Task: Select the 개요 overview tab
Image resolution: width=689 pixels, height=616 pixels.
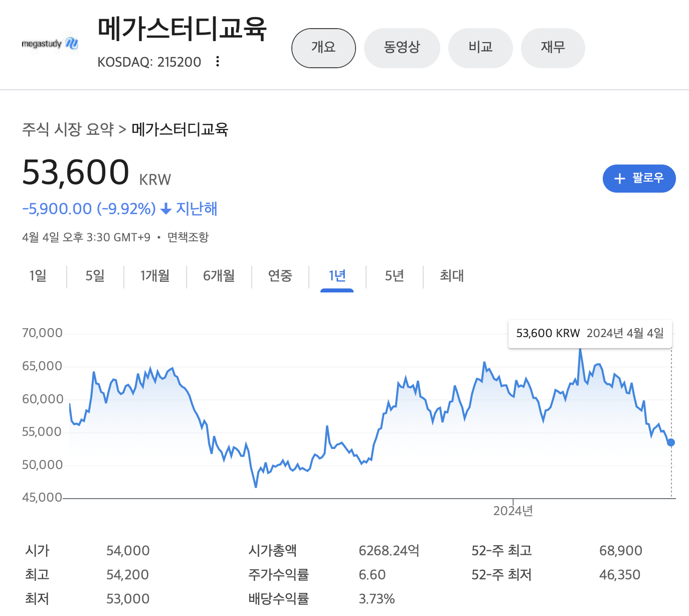Action: pyautogui.click(x=323, y=48)
